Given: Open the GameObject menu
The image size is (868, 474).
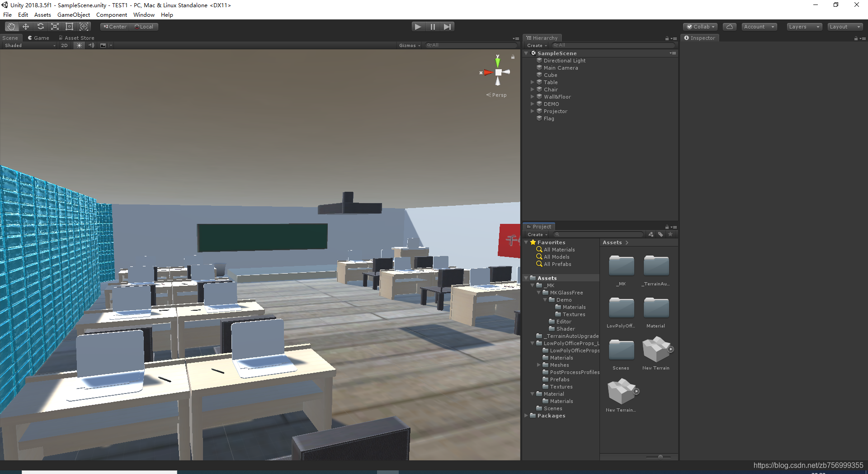Looking at the screenshot, I should (x=74, y=14).
